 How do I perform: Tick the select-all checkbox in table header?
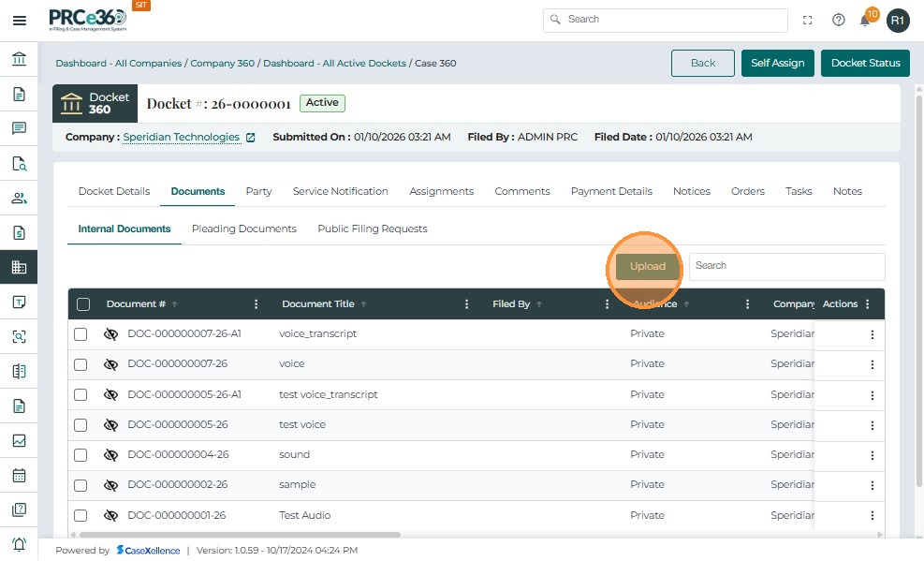point(83,304)
